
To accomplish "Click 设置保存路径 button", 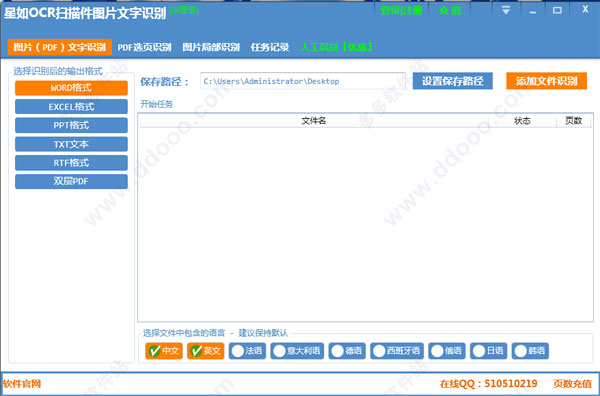I will pos(452,81).
